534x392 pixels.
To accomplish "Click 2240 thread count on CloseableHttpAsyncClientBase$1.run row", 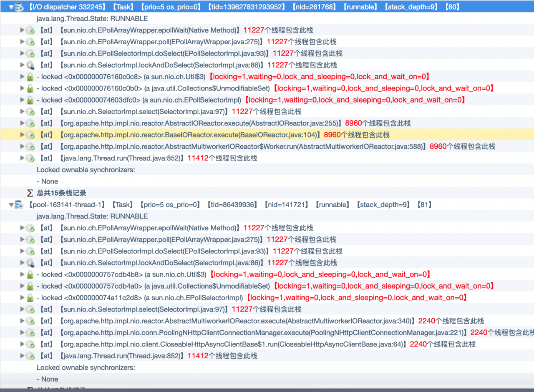I will point(418,344).
